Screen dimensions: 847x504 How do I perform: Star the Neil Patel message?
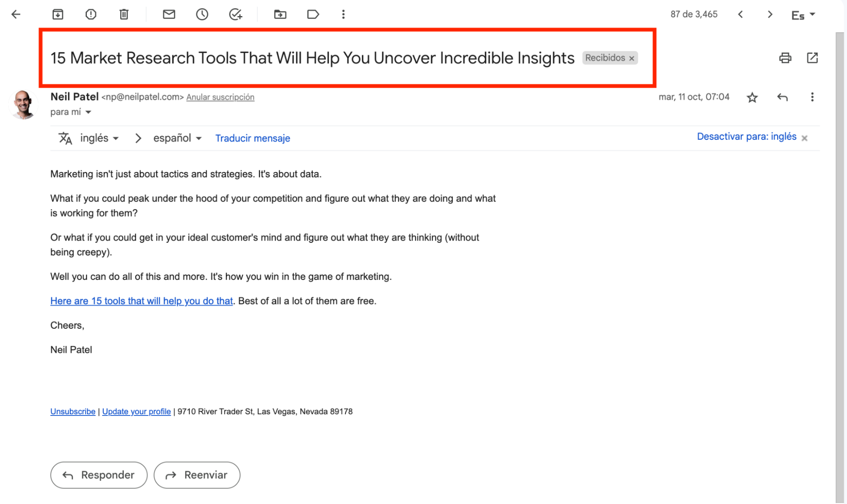(x=752, y=97)
